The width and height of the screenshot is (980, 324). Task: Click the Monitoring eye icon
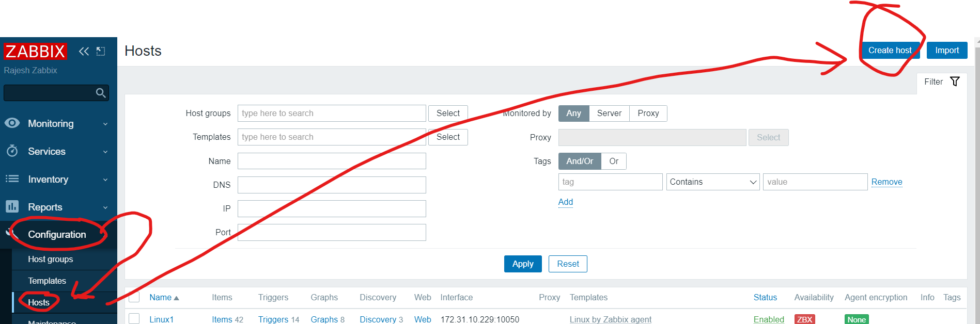(x=12, y=123)
